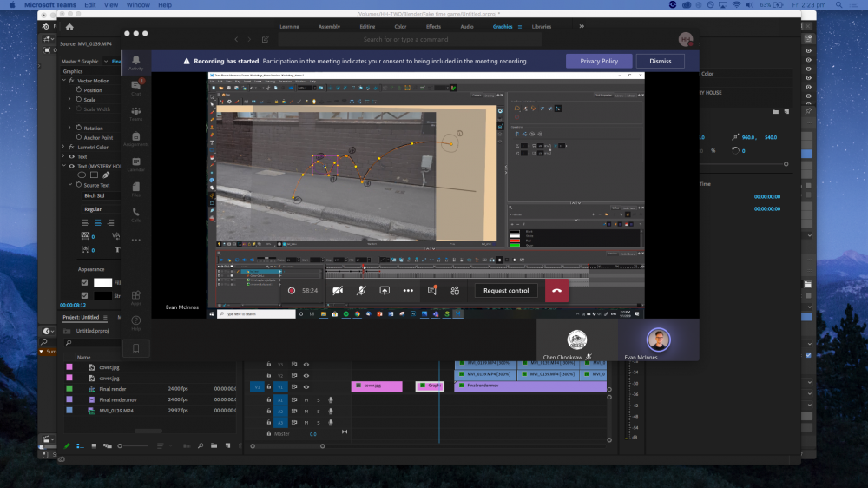Dismiss the recording notification banner
This screenshot has height=488, width=868.
[660, 61]
